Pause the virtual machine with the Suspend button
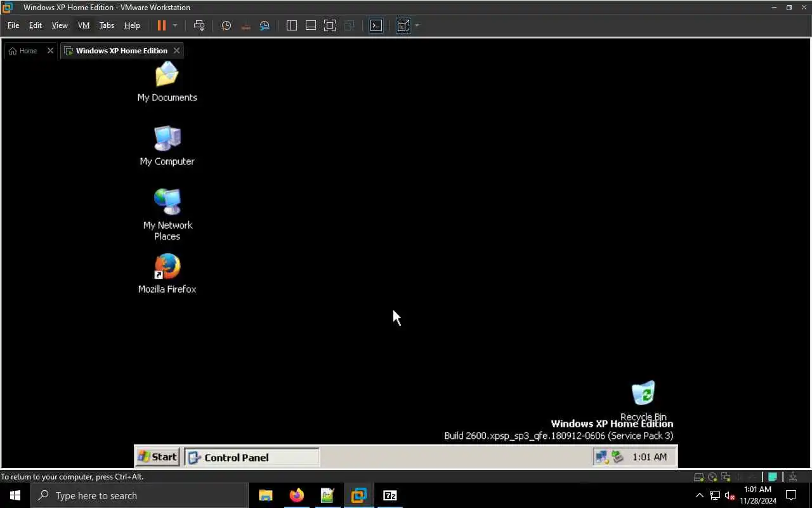The width and height of the screenshot is (812, 508). coord(161,25)
